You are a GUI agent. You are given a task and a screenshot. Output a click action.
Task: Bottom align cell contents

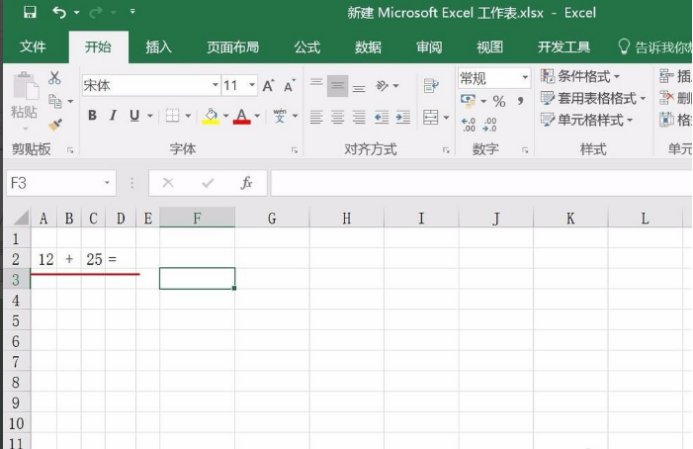359,86
